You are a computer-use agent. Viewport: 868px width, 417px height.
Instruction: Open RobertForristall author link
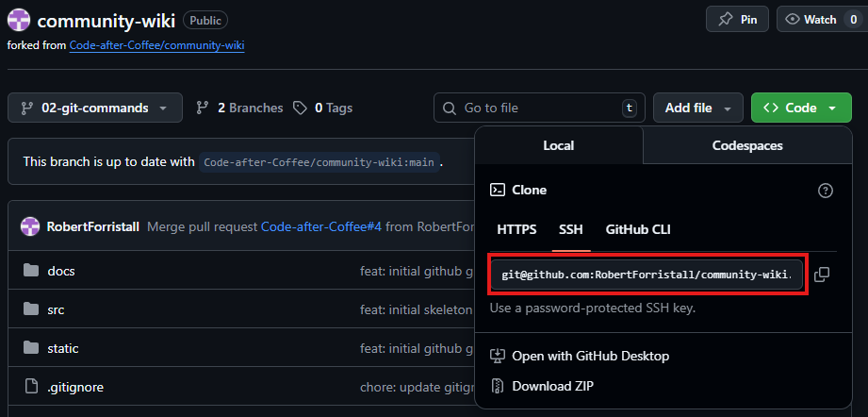(93, 226)
